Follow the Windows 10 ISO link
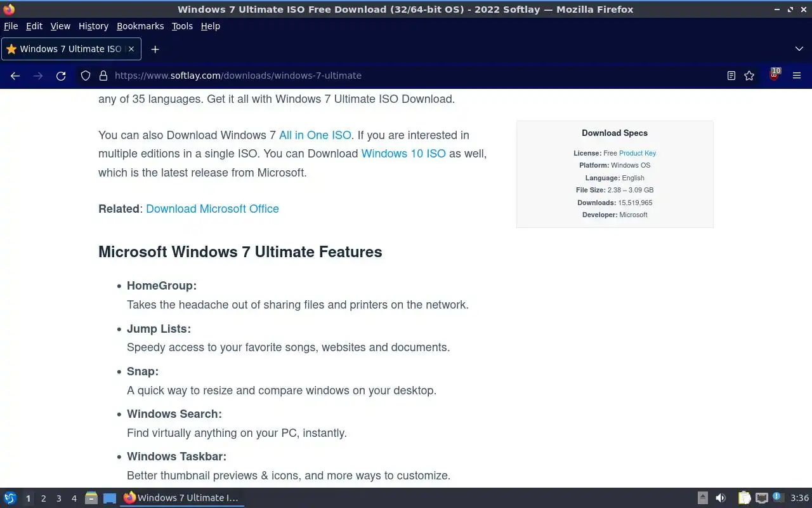The width and height of the screenshot is (812, 508). 403,154
